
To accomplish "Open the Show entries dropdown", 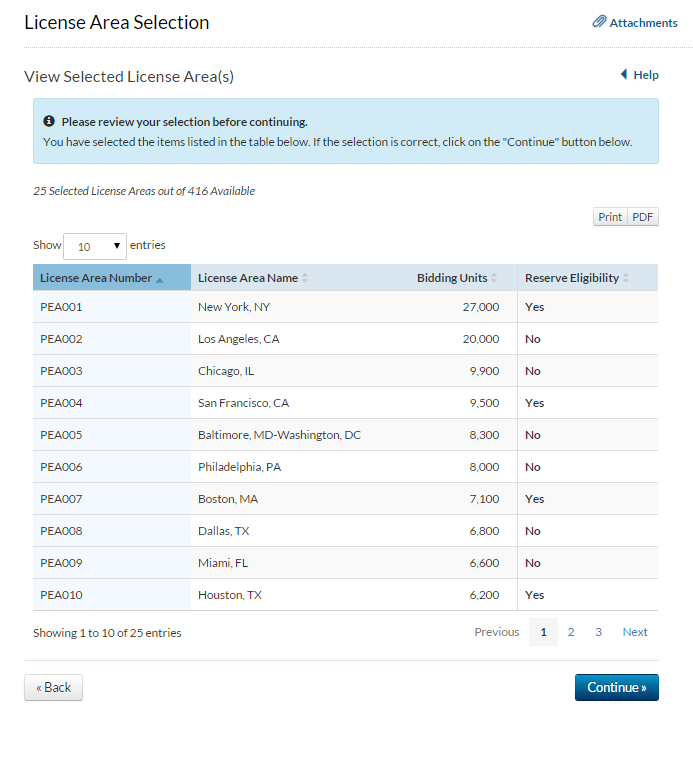I will pos(95,246).
